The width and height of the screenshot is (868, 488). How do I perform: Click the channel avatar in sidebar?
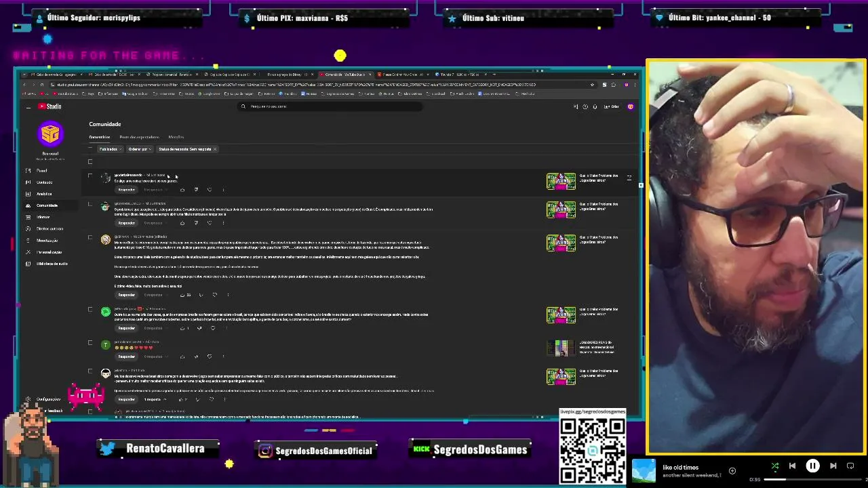click(x=50, y=134)
